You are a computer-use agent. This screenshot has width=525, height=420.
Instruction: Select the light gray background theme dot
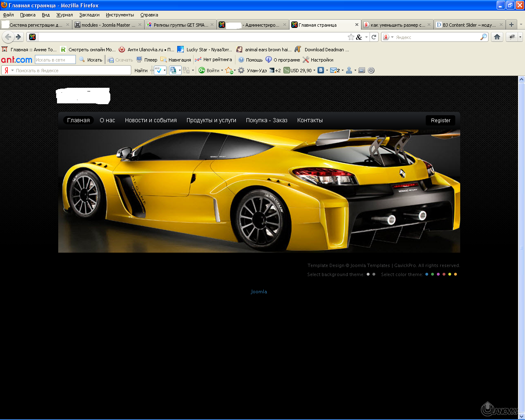[x=368, y=274]
